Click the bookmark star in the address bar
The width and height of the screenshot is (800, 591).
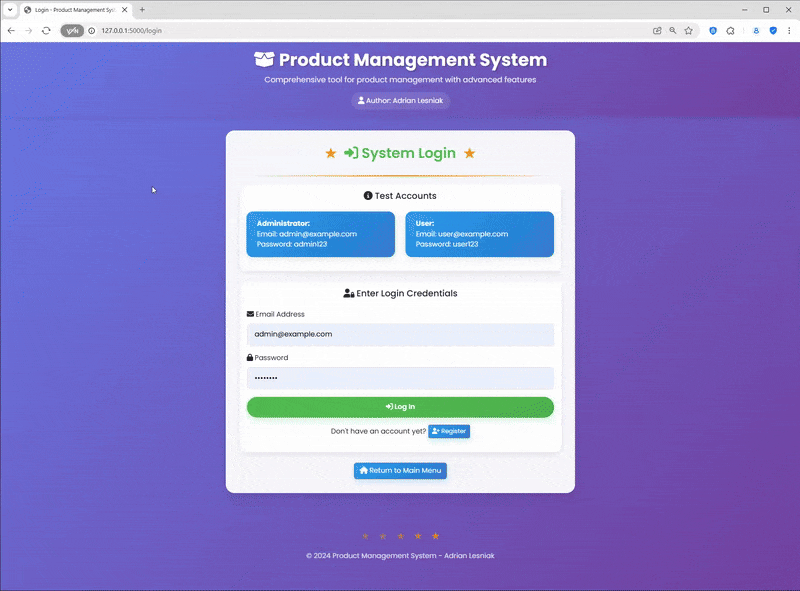tap(688, 30)
